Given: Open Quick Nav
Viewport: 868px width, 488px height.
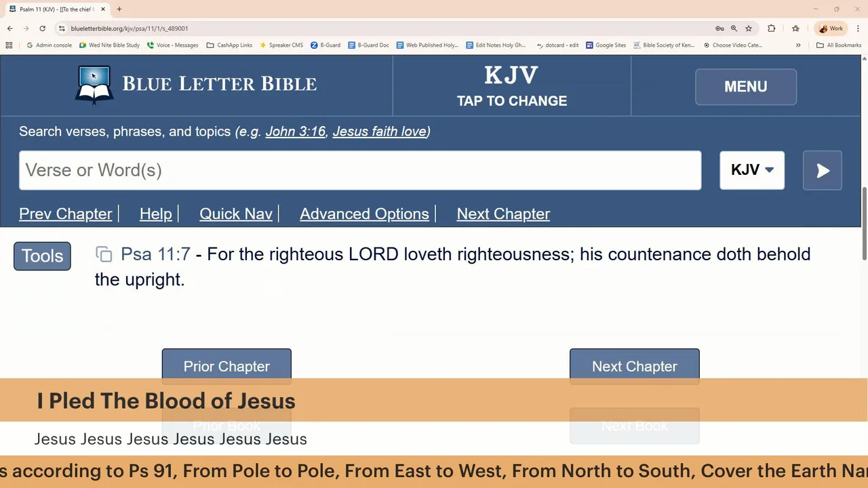Looking at the screenshot, I should (x=236, y=213).
